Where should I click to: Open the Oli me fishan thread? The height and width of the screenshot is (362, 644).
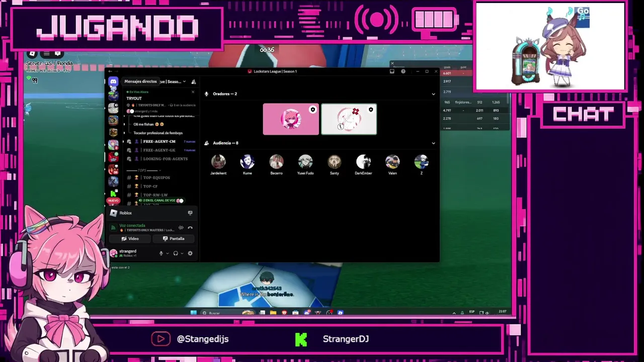[x=148, y=124]
